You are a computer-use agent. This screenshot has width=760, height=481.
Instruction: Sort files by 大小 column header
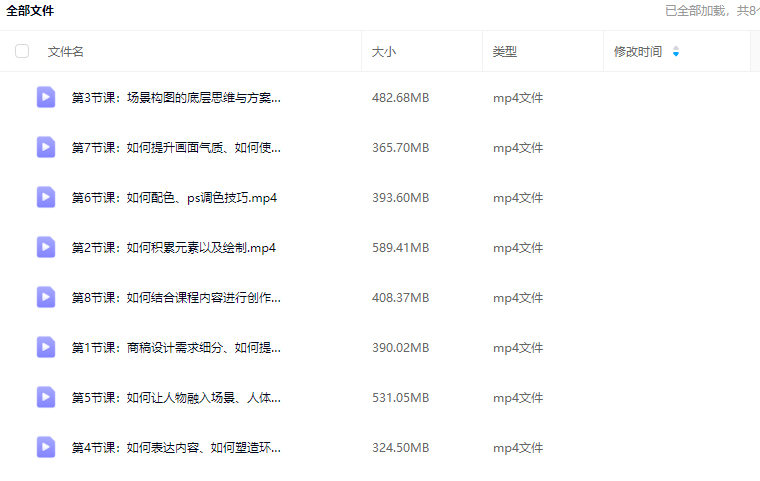[384, 52]
